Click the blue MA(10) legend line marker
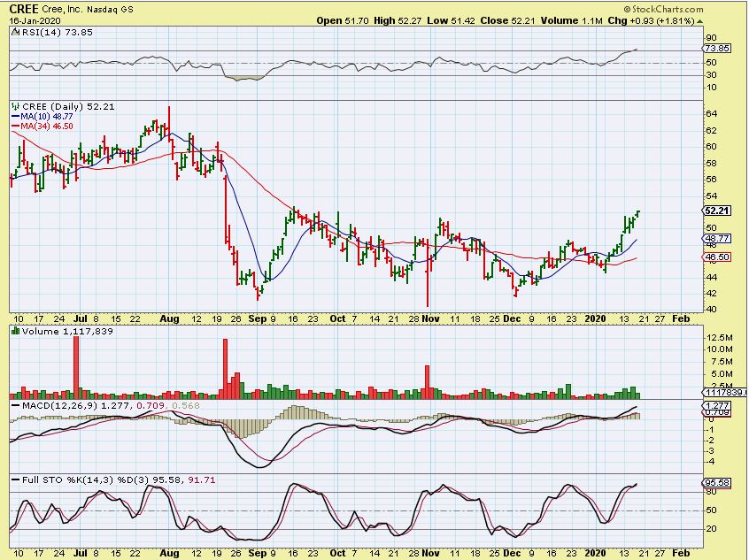Screen dimensions: 749x560 [15, 117]
